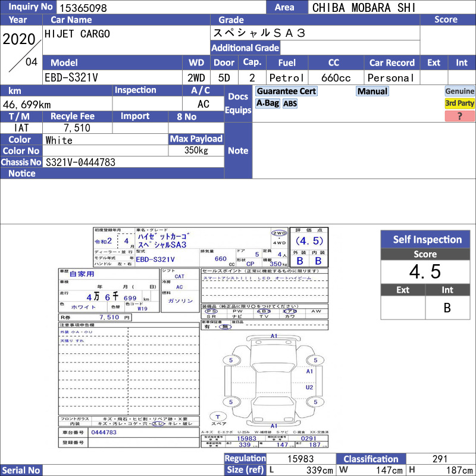
Task: Click Personal under Car Record
Action: 391,78
